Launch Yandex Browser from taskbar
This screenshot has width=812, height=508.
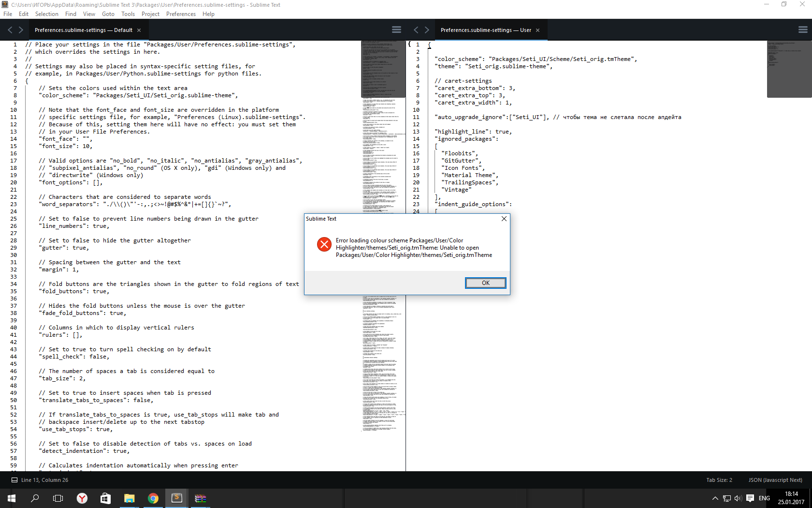pyautogui.click(x=82, y=498)
